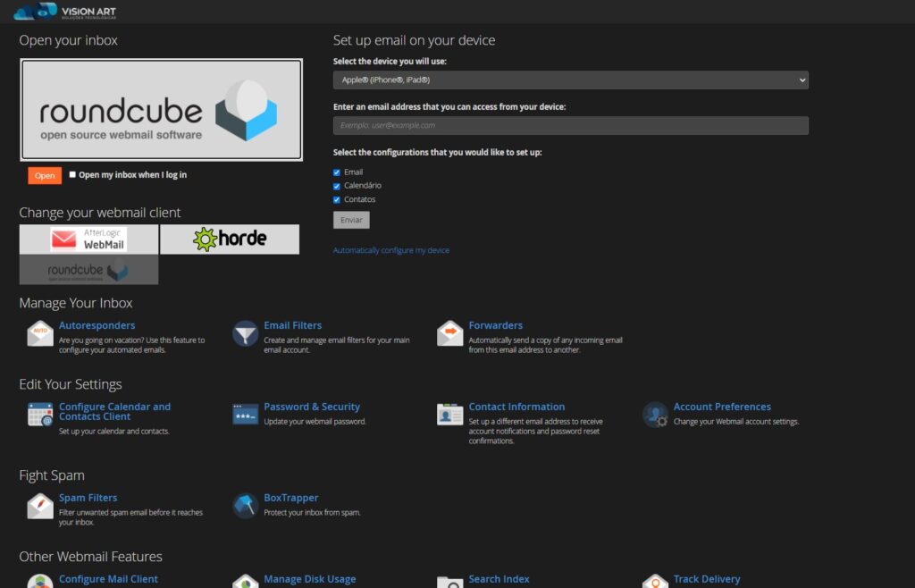Screen dimensions: 915x588
Task: Click the 'Fight Spam' heading
Action: coord(52,475)
